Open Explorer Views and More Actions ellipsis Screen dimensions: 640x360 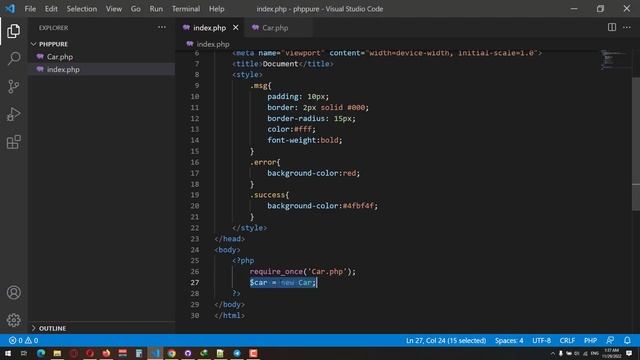(162, 27)
